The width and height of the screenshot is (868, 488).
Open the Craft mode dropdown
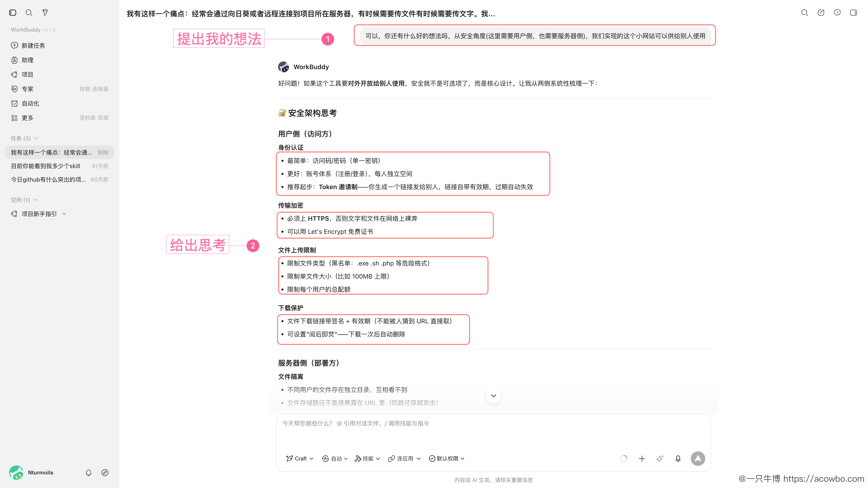[x=300, y=458]
